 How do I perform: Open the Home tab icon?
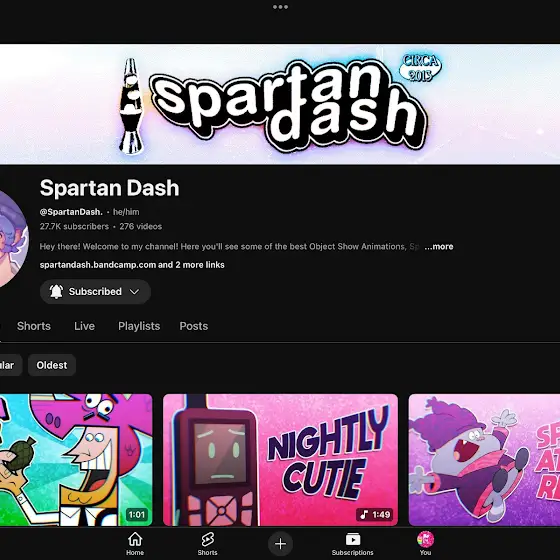pyautogui.click(x=135, y=539)
